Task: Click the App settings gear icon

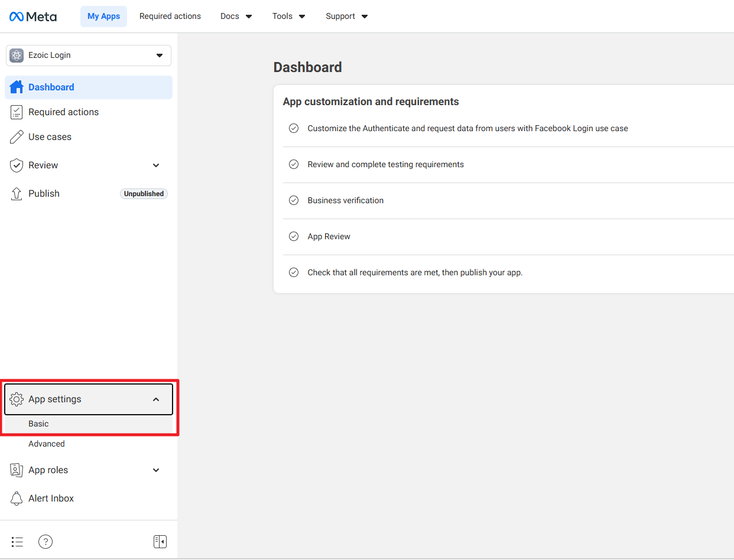Action: coord(17,399)
